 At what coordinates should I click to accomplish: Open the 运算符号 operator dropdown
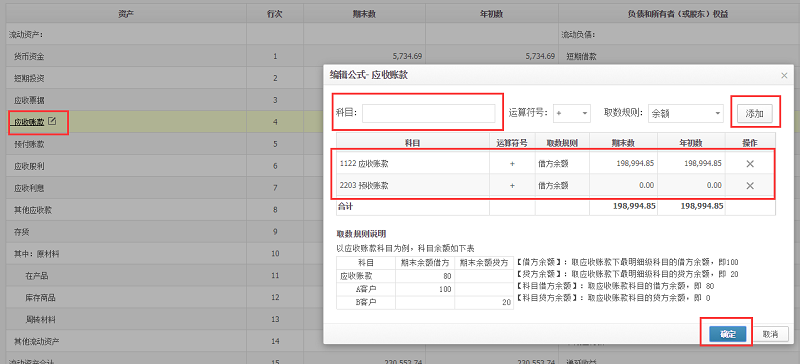(x=571, y=113)
